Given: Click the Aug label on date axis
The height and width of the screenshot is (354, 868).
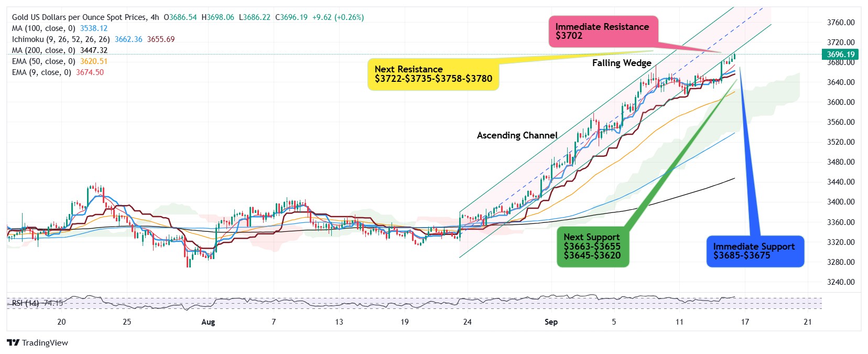Looking at the screenshot, I should 208,322.
